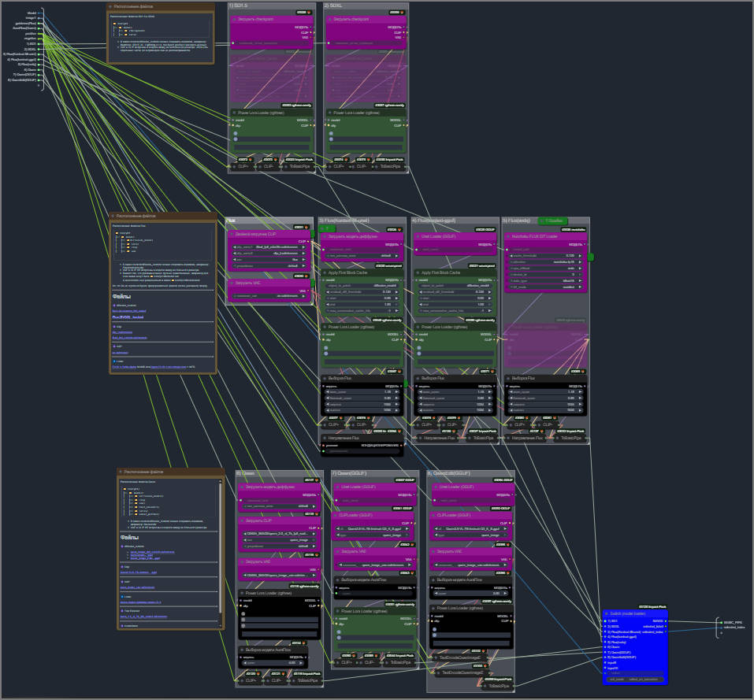The width and height of the screenshot is (754, 700).
Task: Collapse Unet Loader (GGUF) in Qwen(GGUF) group
Action: (336, 487)
